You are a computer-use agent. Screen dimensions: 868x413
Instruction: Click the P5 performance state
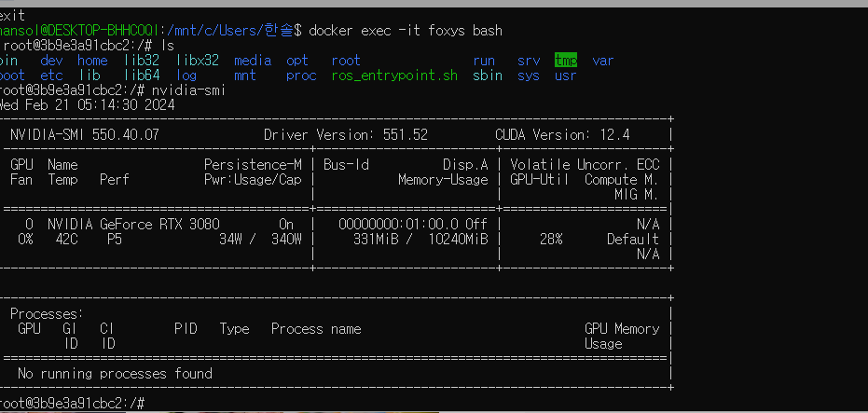[x=115, y=240]
